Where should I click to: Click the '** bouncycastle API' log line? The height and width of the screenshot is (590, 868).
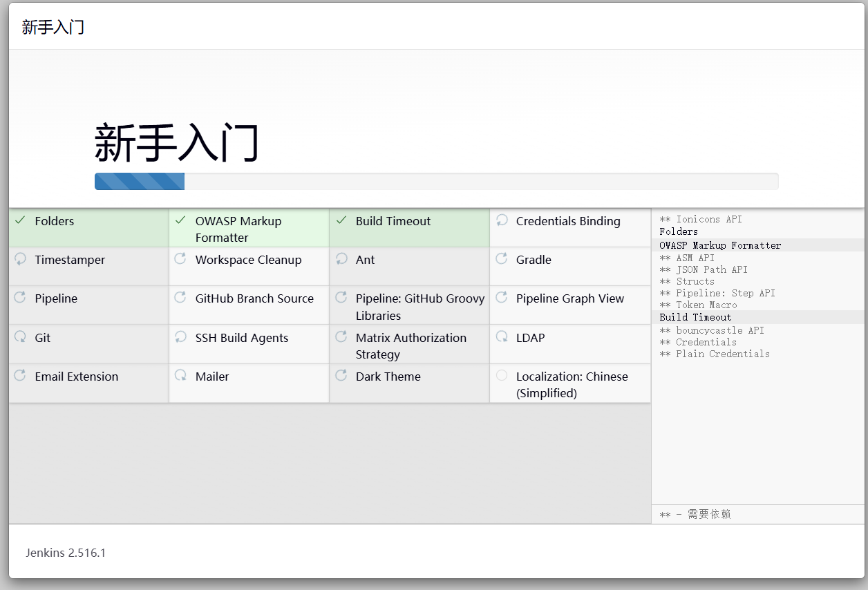(712, 330)
